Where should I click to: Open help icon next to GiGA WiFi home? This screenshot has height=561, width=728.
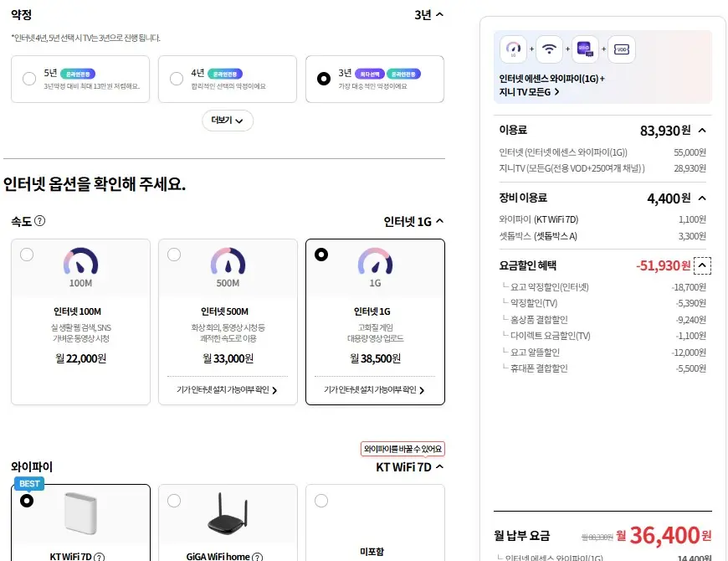tap(257, 557)
